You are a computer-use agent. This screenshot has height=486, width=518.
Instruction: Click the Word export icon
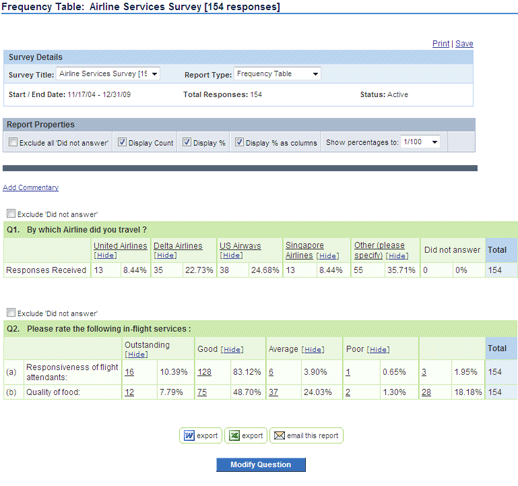[189, 435]
